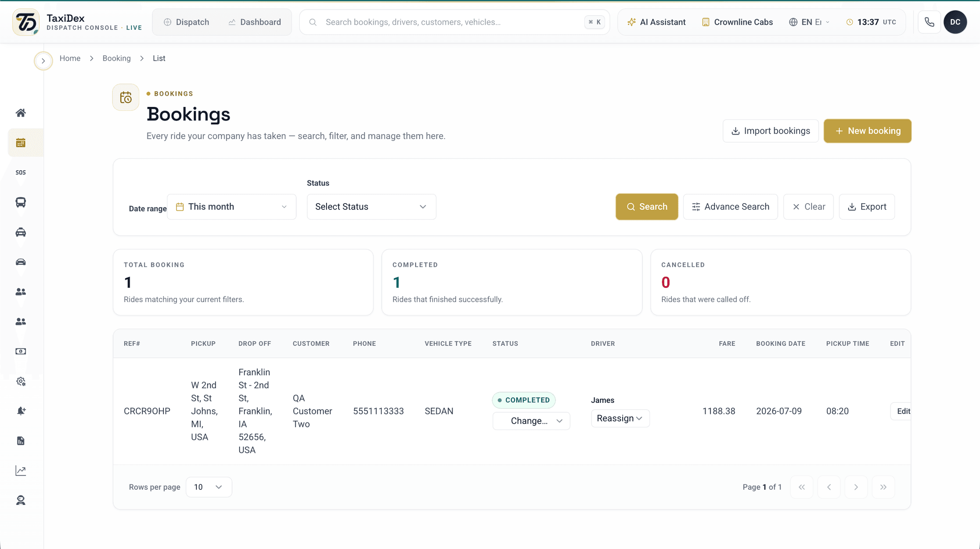Click the magnifier icon in global search
Image resolution: width=980 pixels, height=549 pixels.
pos(313,22)
